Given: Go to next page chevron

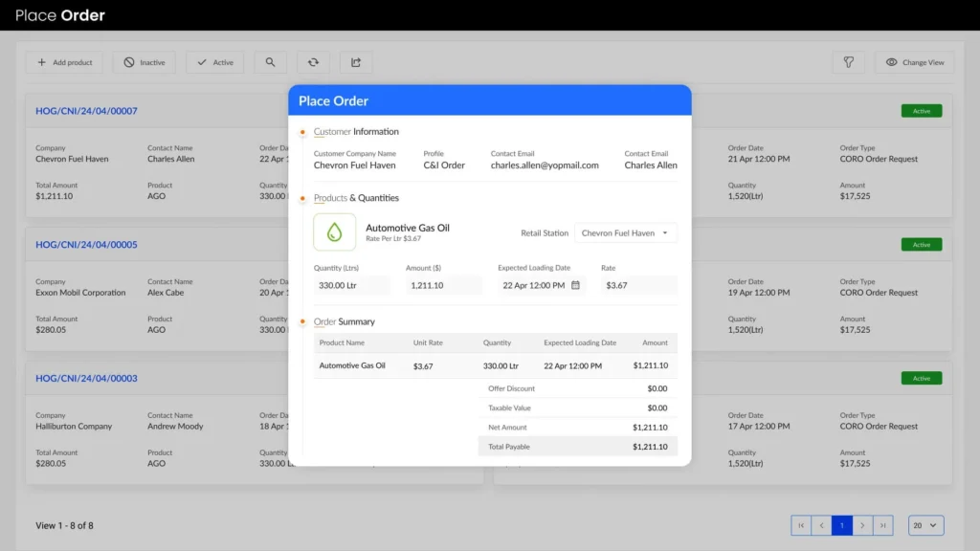Looking at the screenshot, I should click(x=862, y=525).
